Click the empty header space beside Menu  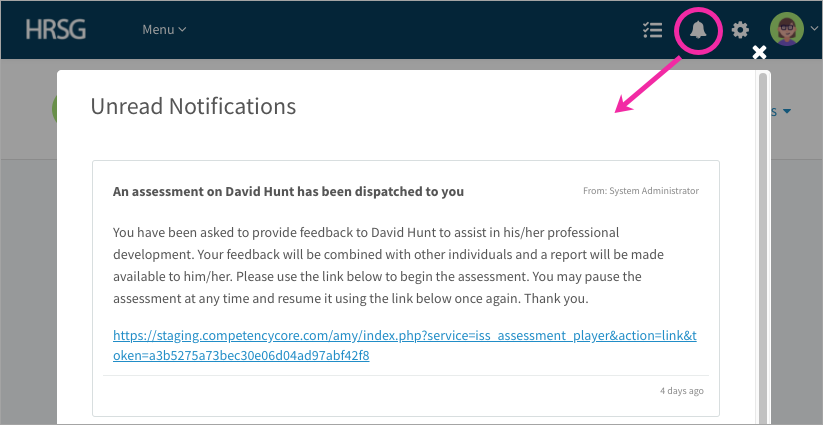point(409,30)
